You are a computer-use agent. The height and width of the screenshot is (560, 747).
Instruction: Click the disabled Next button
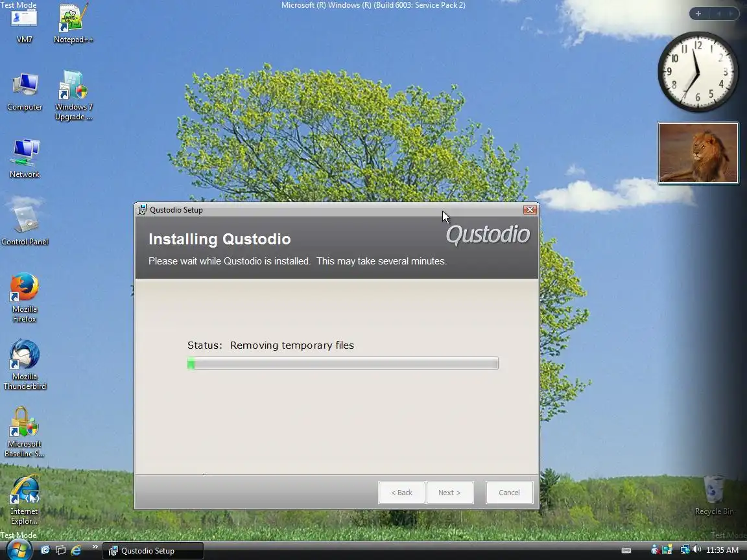click(450, 493)
